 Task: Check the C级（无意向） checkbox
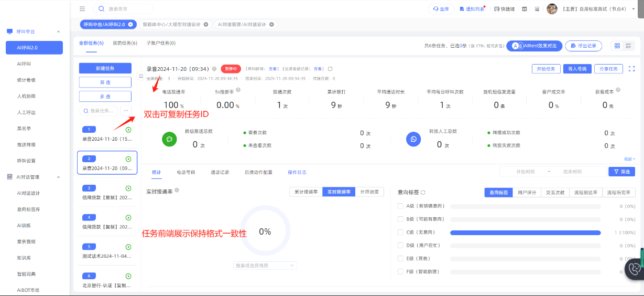[x=401, y=232]
